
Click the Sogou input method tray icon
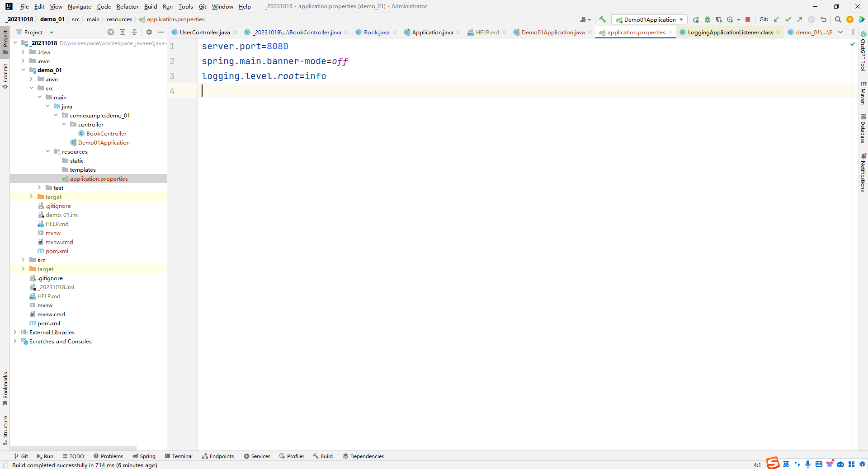[x=773, y=463]
